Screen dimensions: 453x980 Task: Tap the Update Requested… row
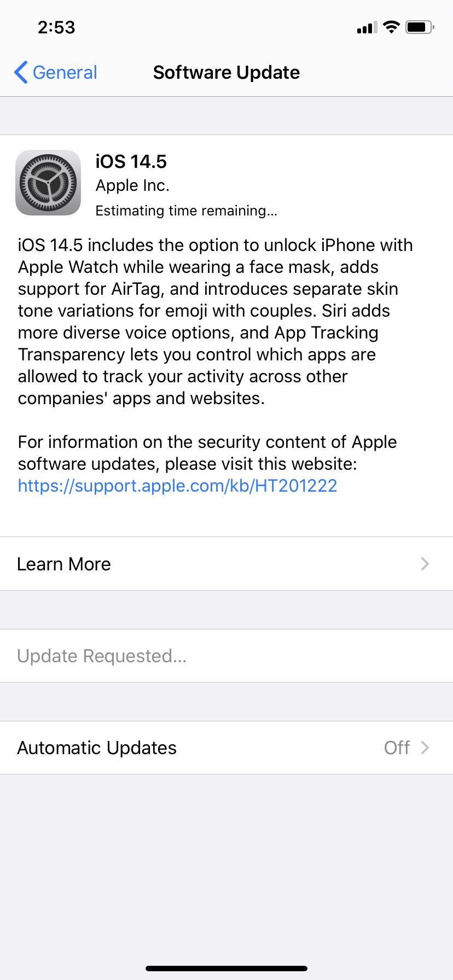tap(102, 656)
